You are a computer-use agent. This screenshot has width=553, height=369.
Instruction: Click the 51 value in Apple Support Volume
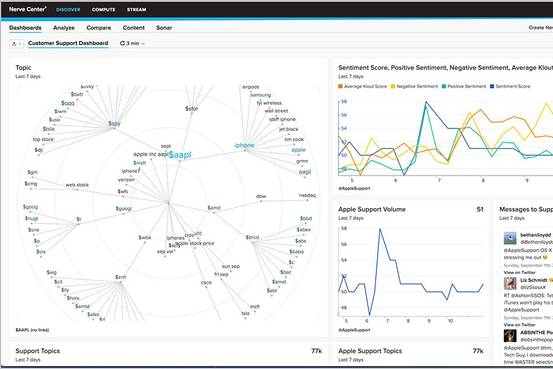coord(480,209)
